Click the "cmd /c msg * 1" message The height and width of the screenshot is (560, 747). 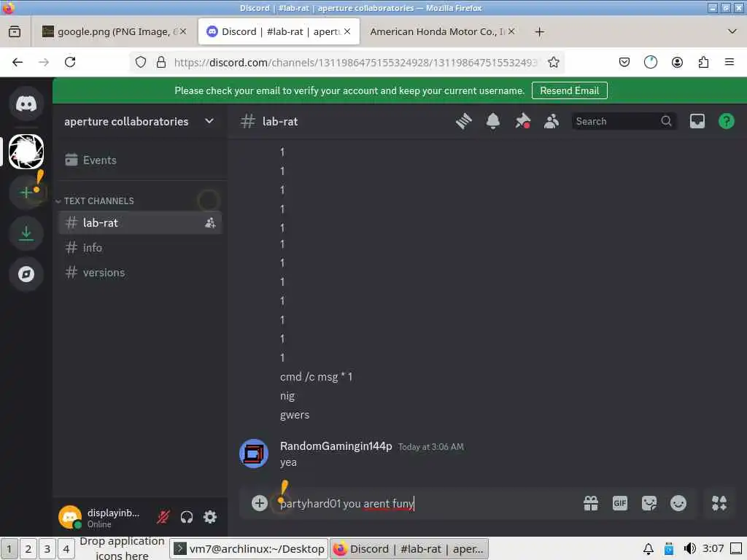pyautogui.click(x=317, y=377)
